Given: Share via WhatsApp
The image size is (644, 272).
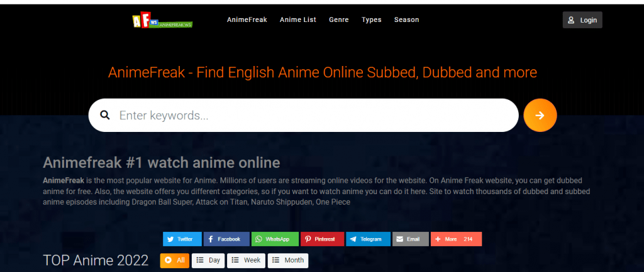Looking at the screenshot, I should 275,239.
